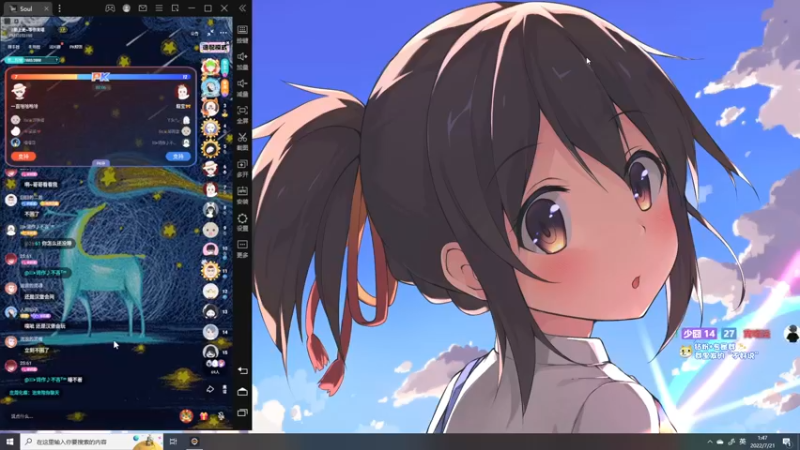Open the gamepad icon in emulator title bar
The height and width of the screenshot is (450, 800).
click(110, 8)
